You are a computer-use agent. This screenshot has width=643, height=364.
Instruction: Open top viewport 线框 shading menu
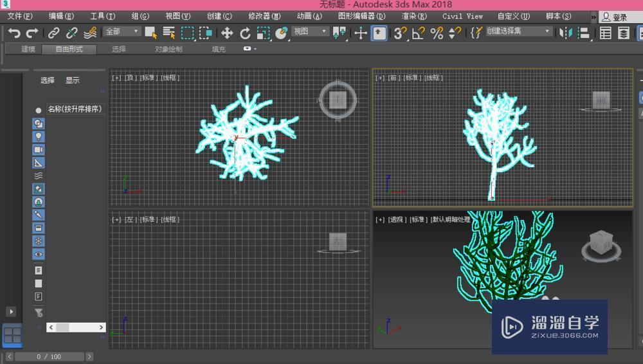click(170, 78)
